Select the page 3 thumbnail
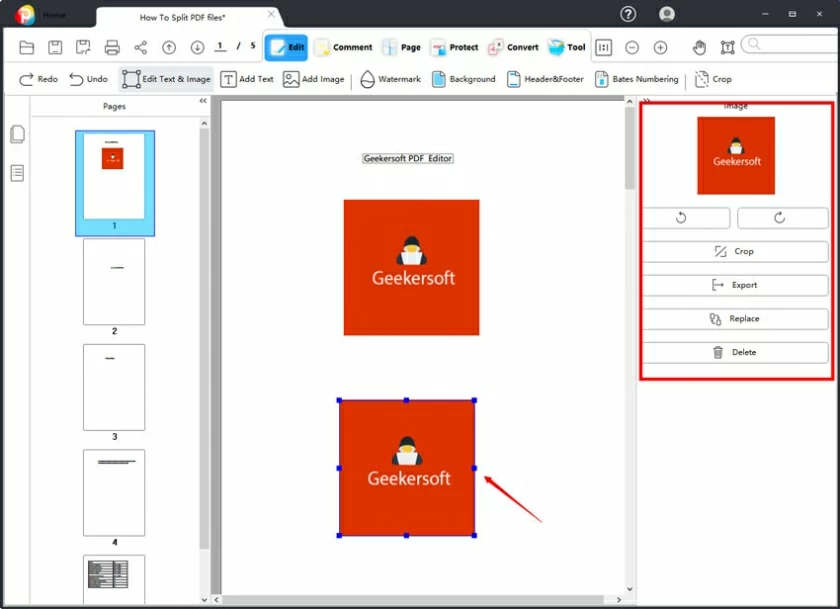 point(114,387)
